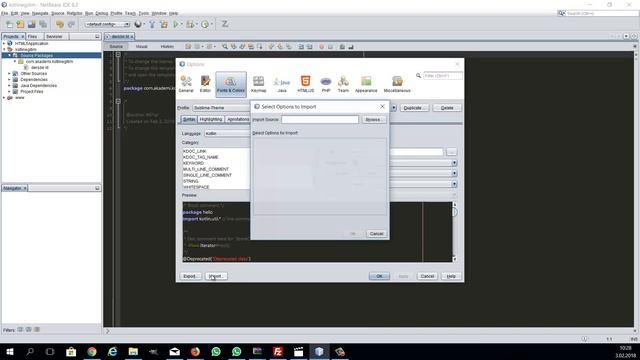Open Team category in Options dialog
The height and width of the screenshot is (360, 640).
click(x=343, y=84)
